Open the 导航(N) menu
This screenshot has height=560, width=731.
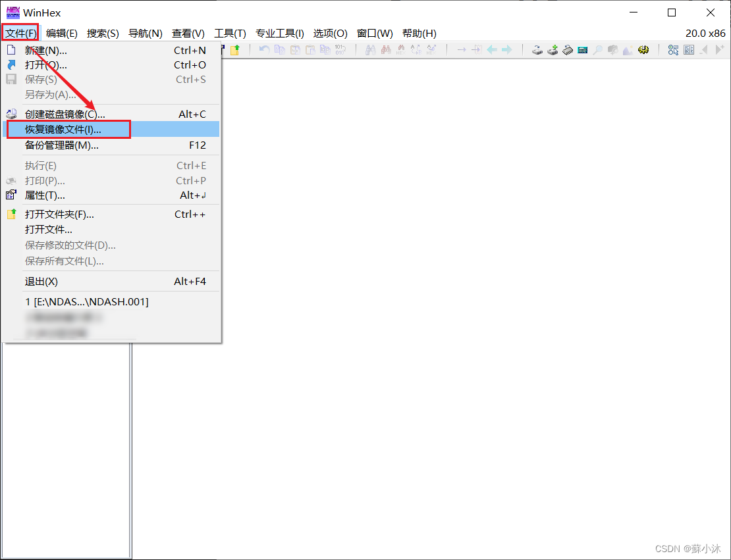coord(145,33)
